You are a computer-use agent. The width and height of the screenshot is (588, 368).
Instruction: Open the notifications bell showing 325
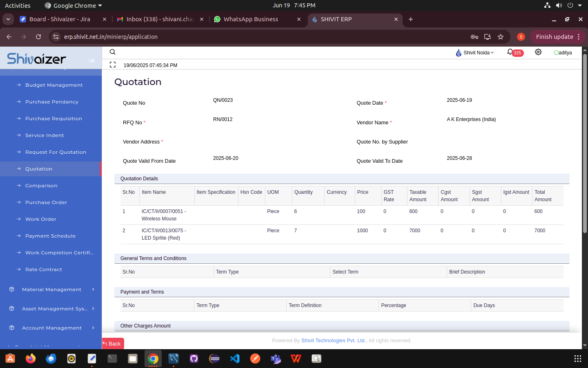pos(510,52)
